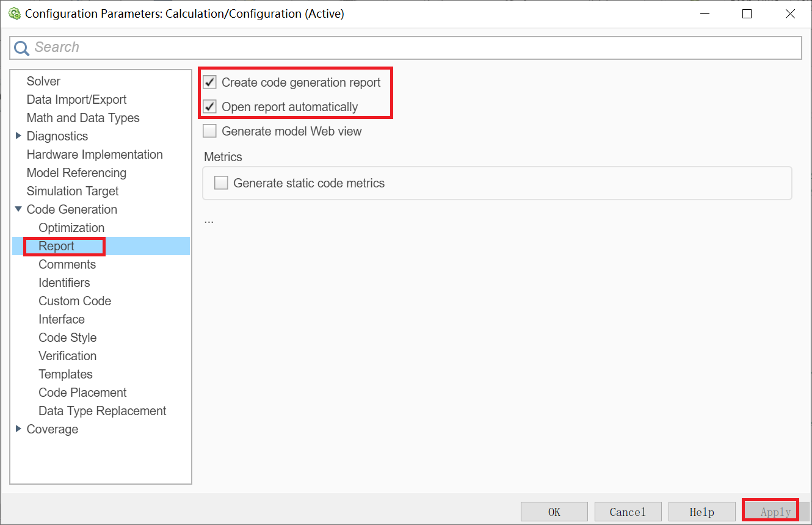Select the Verification pane
Image resolution: width=812 pixels, height=525 pixels.
[x=68, y=356]
